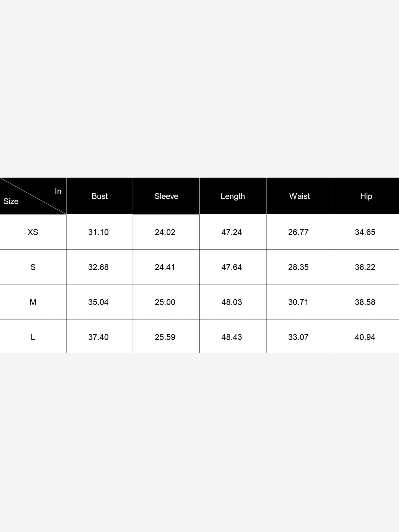399x532 pixels.
Task: Select the Sleeve column header
Action: coord(166,196)
